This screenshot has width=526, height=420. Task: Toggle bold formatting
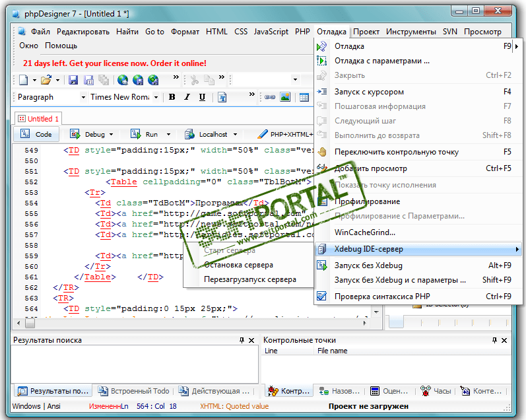172,97
